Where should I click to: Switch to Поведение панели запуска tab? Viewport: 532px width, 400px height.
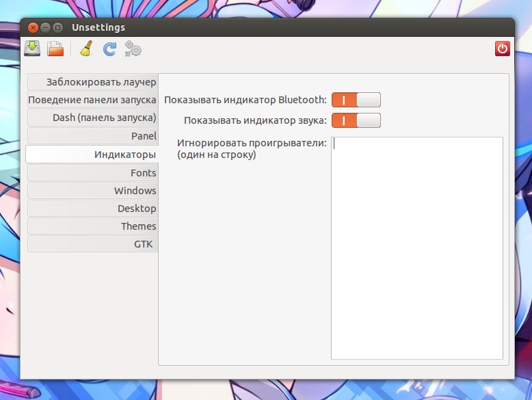coord(92,100)
